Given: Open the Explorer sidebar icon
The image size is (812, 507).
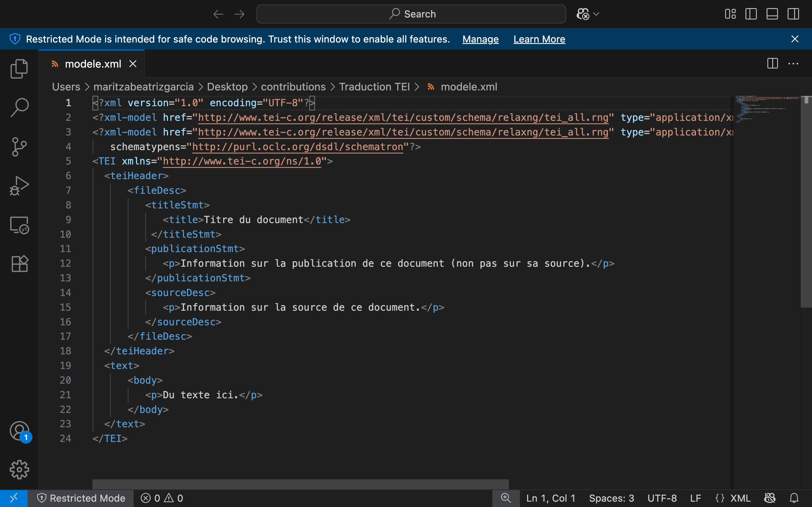Looking at the screenshot, I should click(19, 68).
